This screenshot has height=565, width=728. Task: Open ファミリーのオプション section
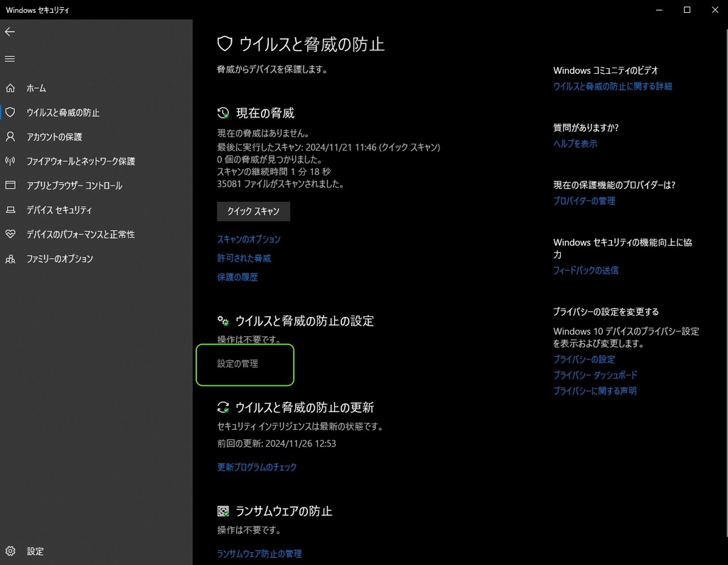(x=60, y=259)
